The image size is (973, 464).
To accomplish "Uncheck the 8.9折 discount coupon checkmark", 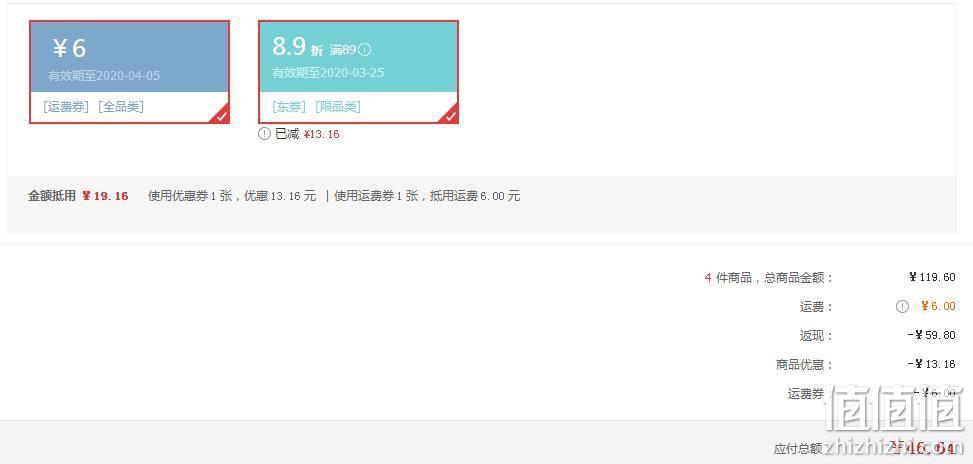I will tap(450, 115).
